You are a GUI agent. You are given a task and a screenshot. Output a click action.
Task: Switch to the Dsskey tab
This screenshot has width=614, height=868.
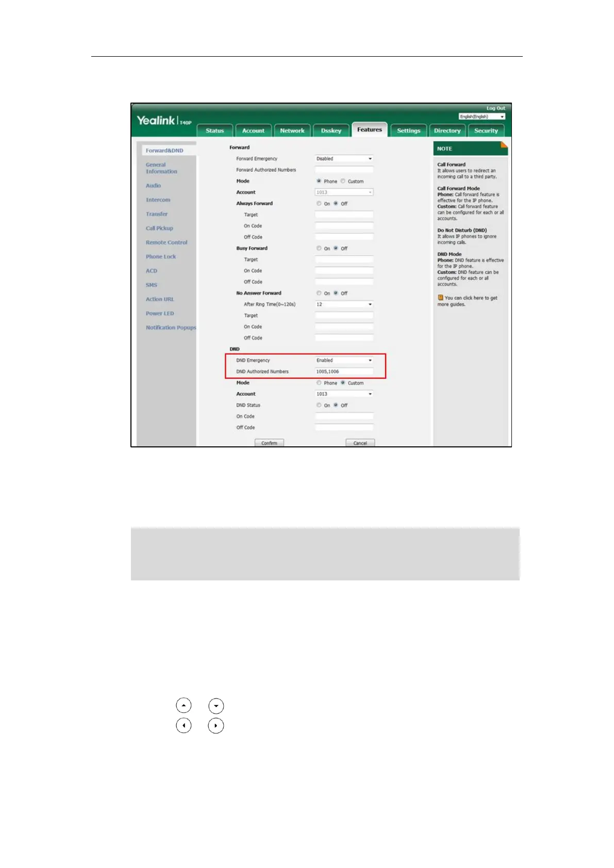331,131
